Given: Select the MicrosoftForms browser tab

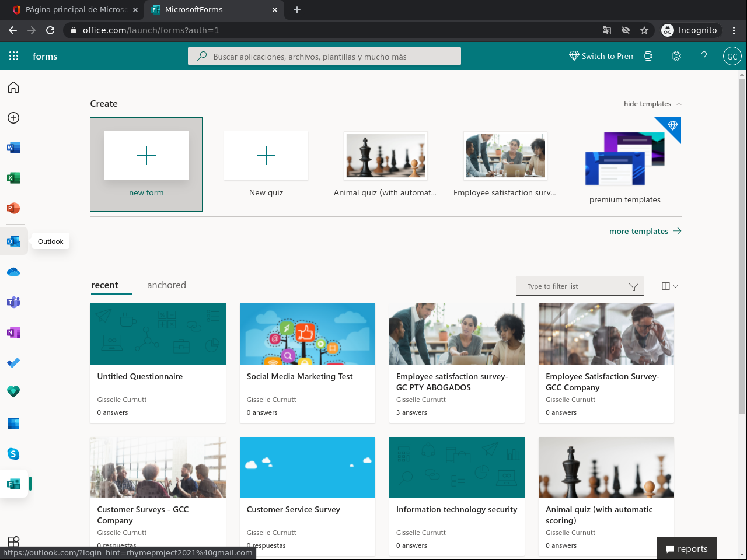Looking at the screenshot, I should tap(214, 10).
